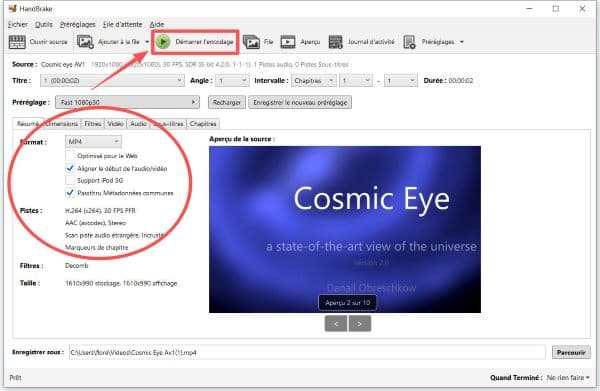Switch to the Vidéo tab
This screenshot has height=391, width=600.
point(115,124)
